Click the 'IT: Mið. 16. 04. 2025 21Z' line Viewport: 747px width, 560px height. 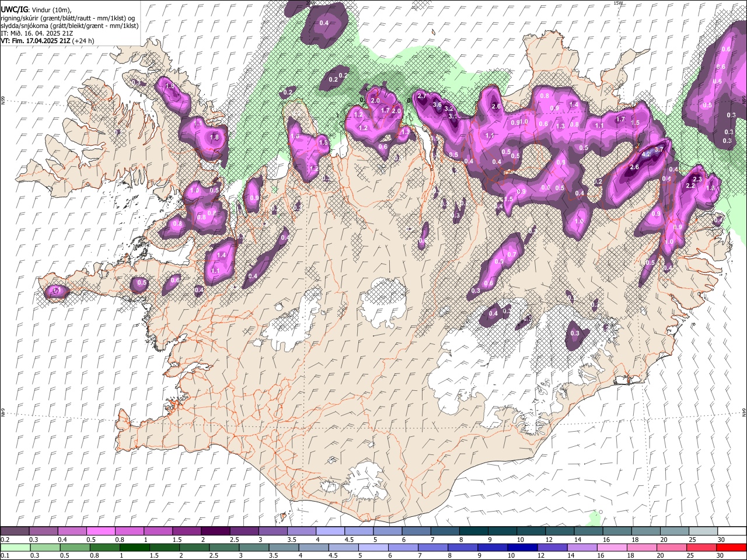tap(37, 33)
